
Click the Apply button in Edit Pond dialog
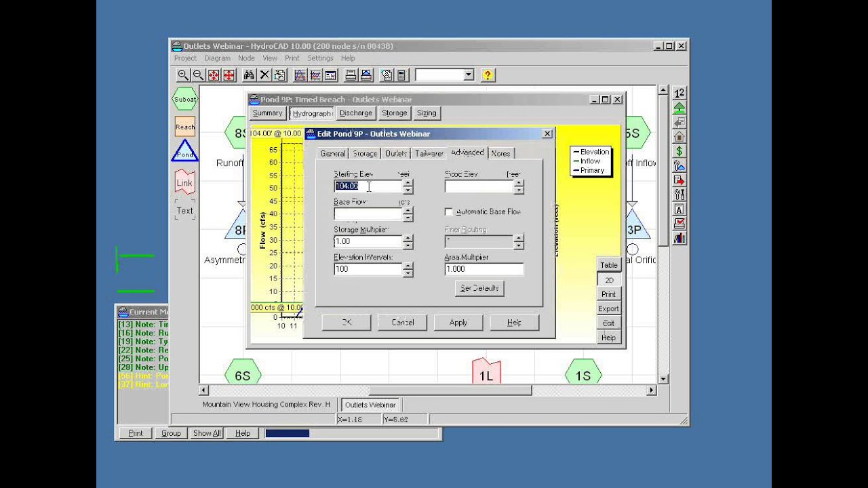(458, 323)
